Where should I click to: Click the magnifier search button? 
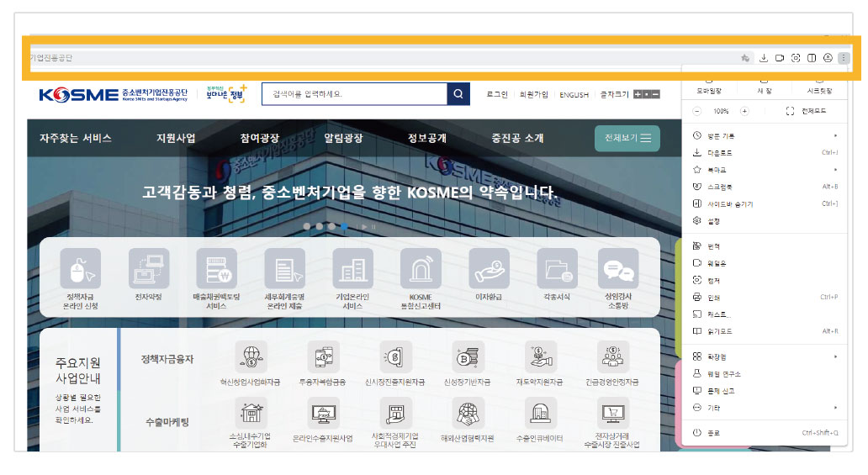pyautogui.click(x=458, y=94)
